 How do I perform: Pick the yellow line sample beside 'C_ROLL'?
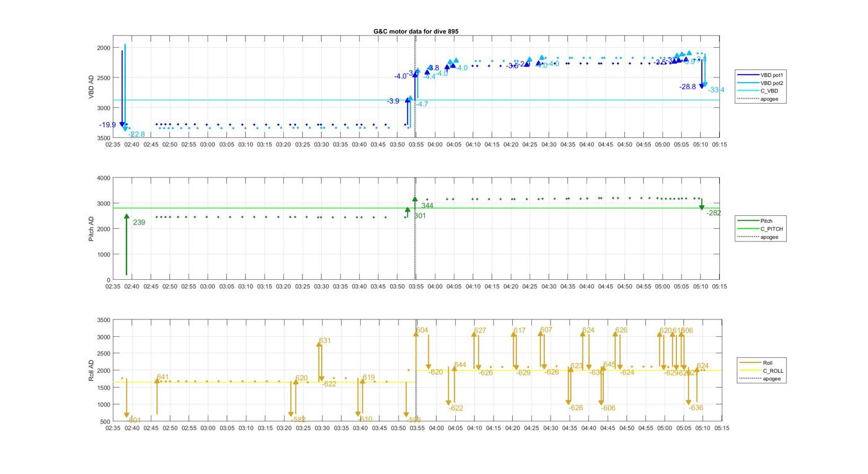(x=750, y=370)
